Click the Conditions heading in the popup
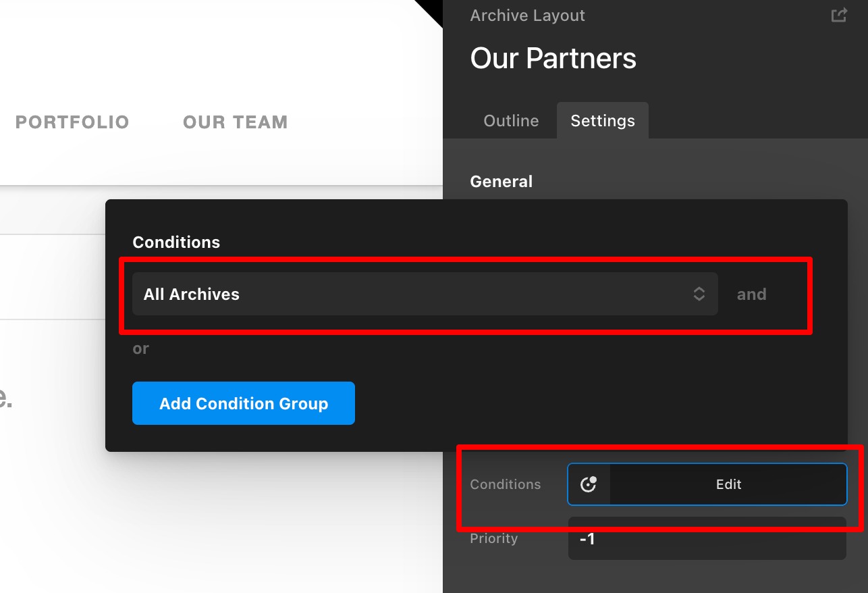The height and width of the screenshot is (593, 868). tap(176, 242)
